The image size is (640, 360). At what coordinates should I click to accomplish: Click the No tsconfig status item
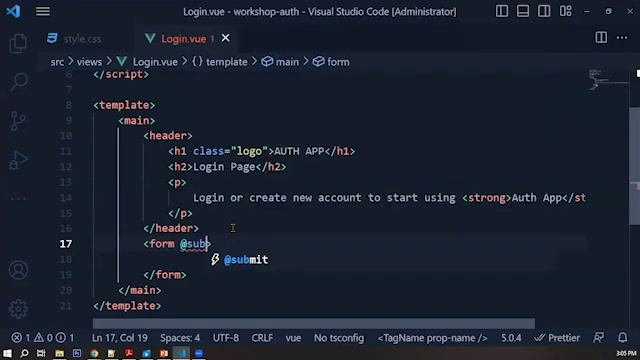[339, 338]
